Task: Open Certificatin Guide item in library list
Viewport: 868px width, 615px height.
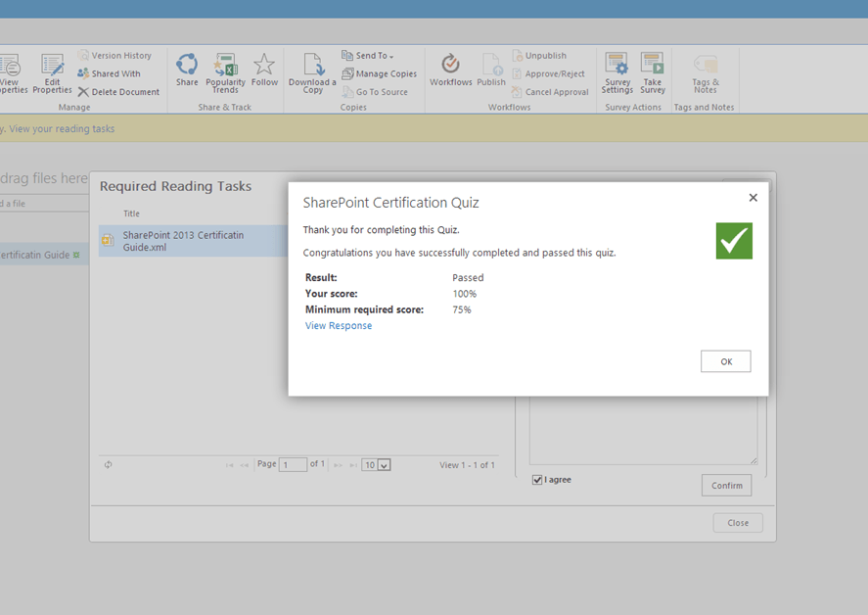Action: click(x=35, y=255)
